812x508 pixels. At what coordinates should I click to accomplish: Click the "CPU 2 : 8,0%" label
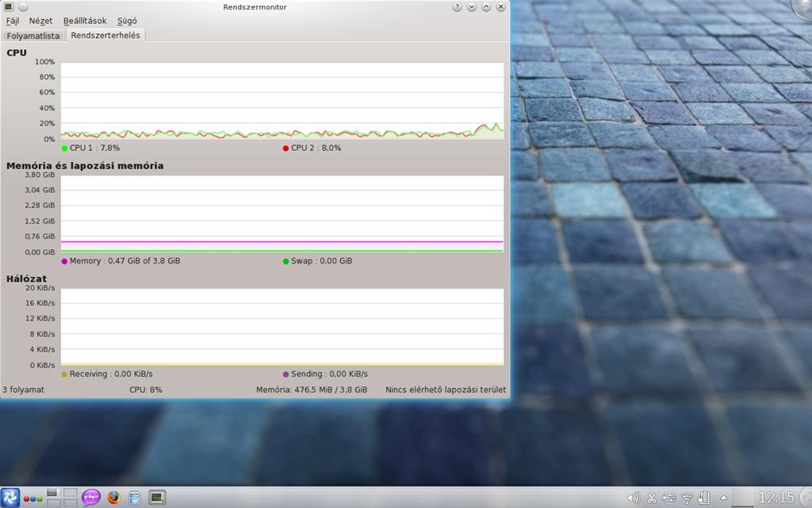coord(316,148)
